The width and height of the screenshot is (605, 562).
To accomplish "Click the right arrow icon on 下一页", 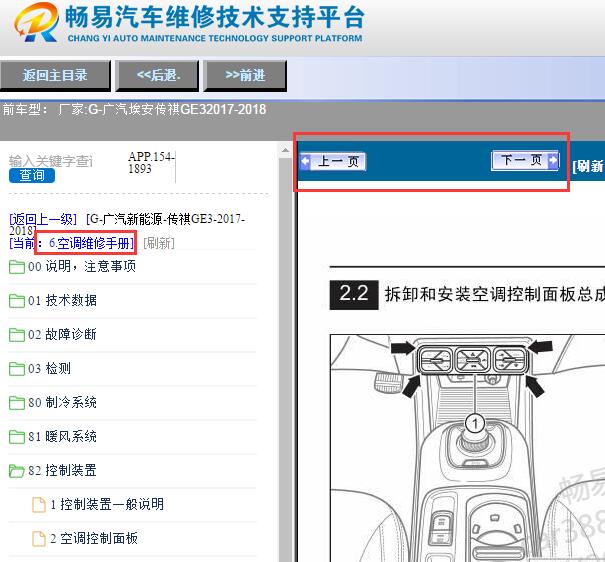I will 553,159.
